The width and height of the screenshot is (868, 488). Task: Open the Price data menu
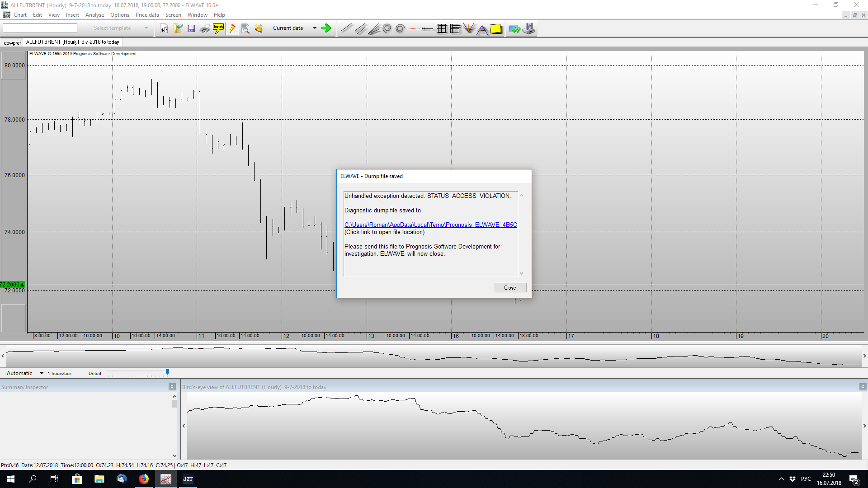pos(147,15)
